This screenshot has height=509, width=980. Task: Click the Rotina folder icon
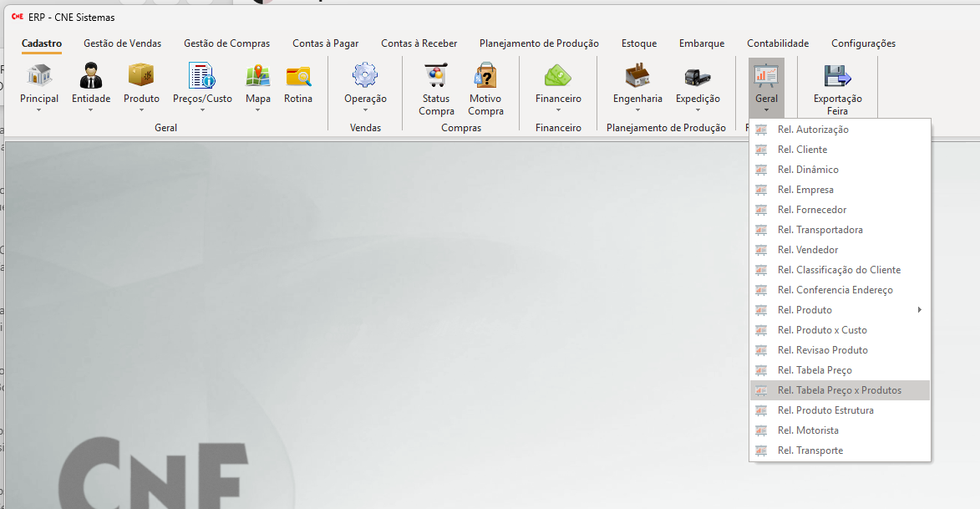click(298, 76)
